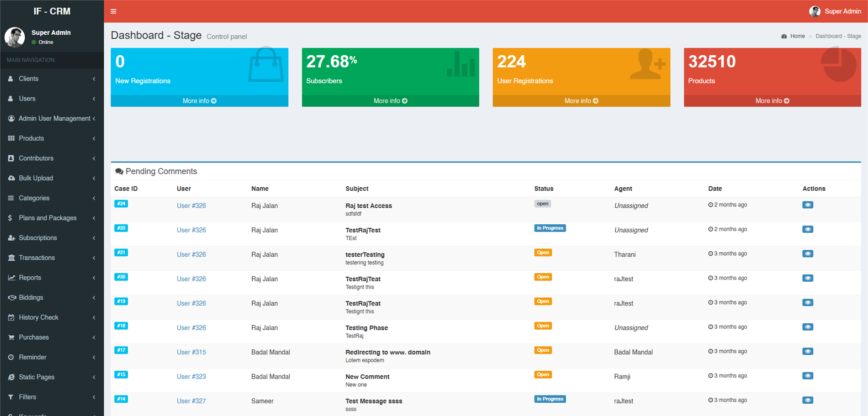This screenshot has width=868, height=416.
Task: Click the Reports chart icon
Action: pyautogui.click(x=11, y=278)
